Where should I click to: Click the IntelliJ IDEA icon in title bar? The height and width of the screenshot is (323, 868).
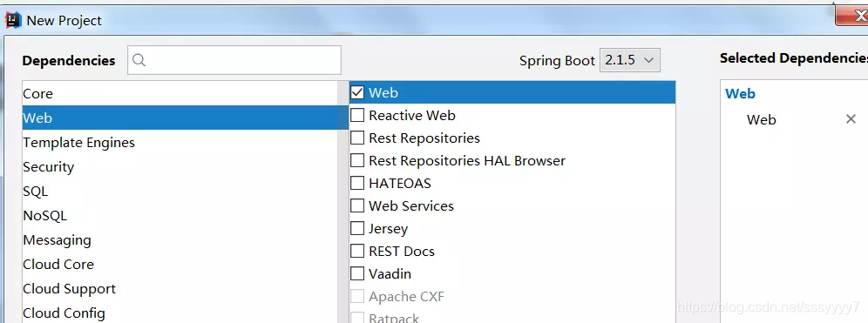pos(13,21)
